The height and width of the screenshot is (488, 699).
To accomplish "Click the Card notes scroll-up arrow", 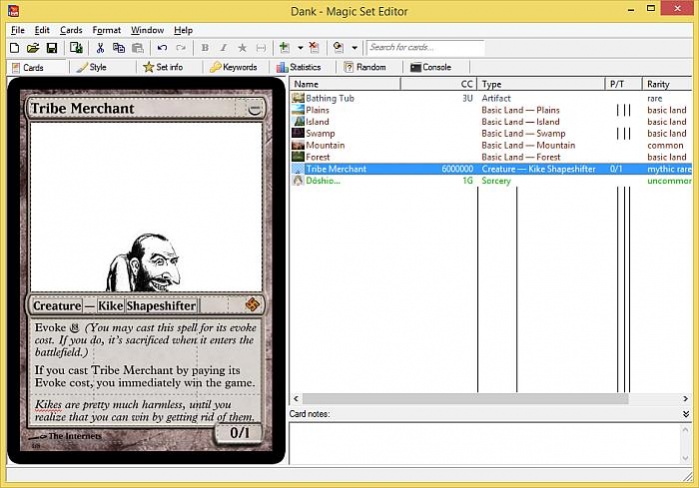I will (x=686, y=429).
